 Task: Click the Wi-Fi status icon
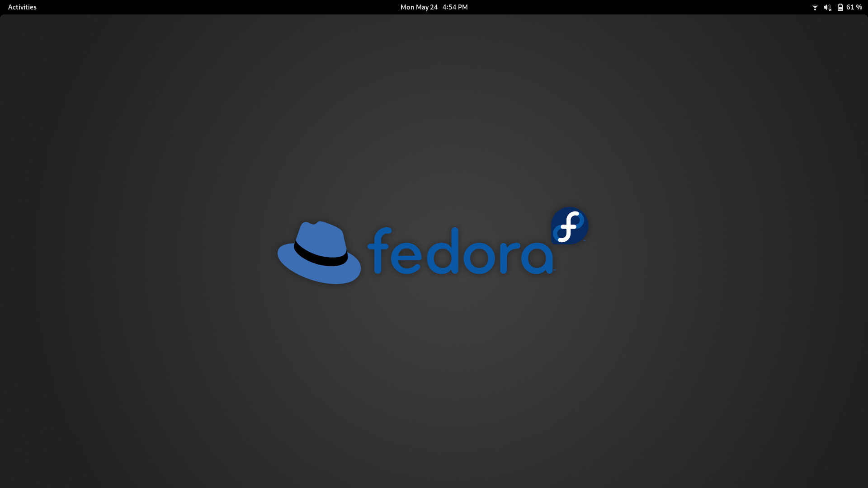(x=815, y=7)
